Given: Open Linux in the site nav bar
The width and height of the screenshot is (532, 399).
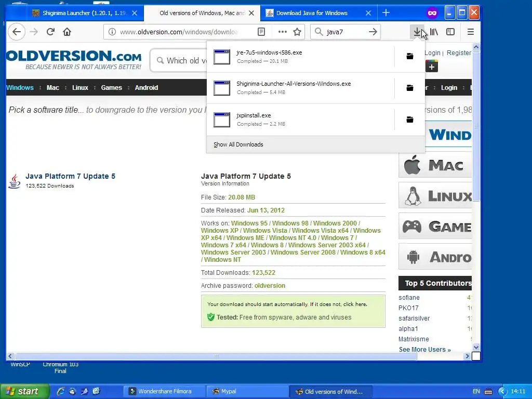Looking at the screenshot, I should point(80,87).
